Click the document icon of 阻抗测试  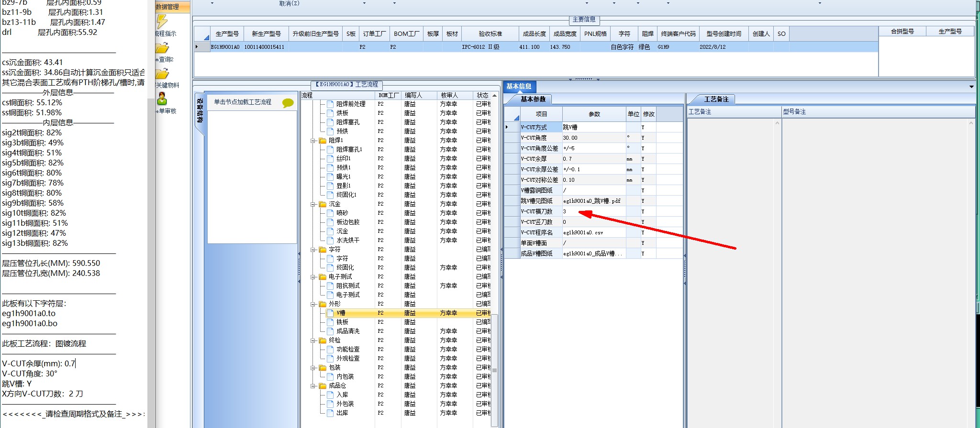[x=330, y=285]
